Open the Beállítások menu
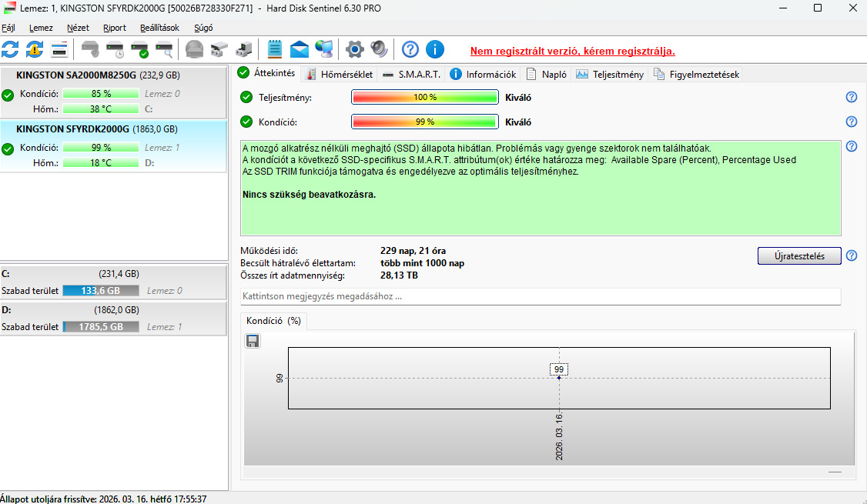 point(160,28)
